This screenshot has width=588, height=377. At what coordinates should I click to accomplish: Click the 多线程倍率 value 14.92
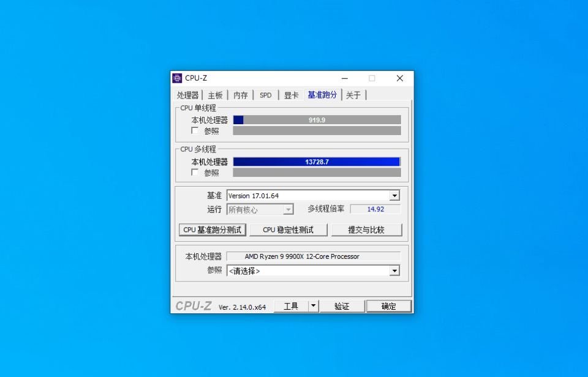(x=375, y=209)
